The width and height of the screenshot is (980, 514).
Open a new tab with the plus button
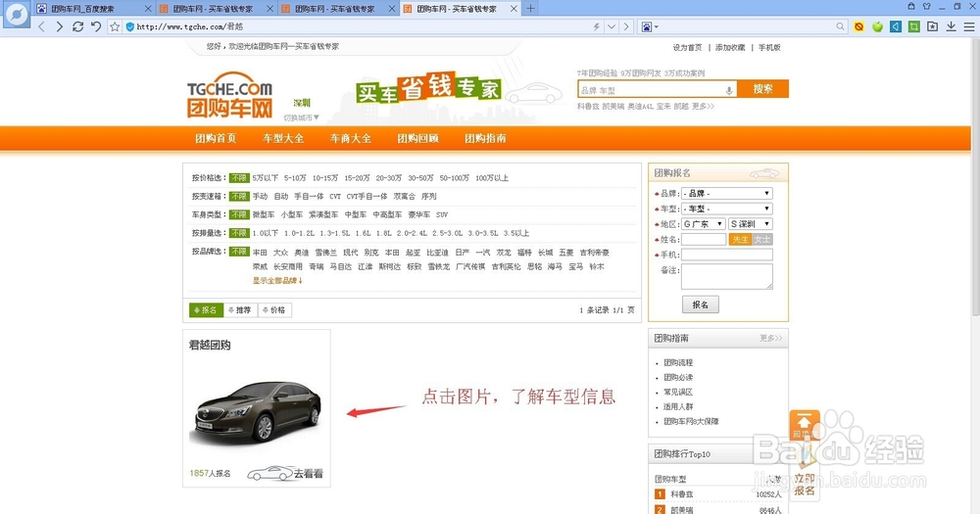530,8
